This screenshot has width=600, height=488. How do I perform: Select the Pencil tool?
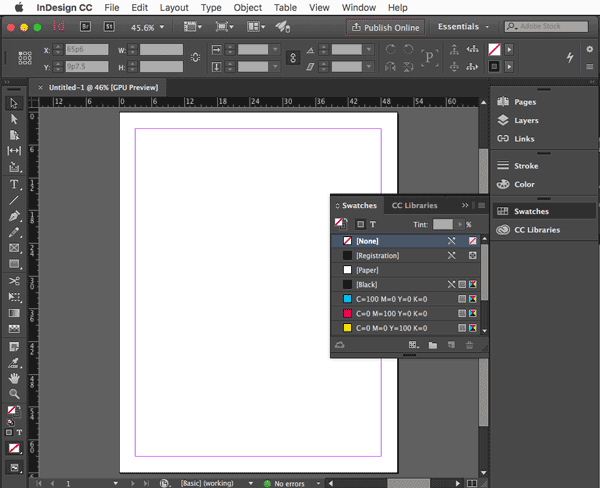coord(14,232)
